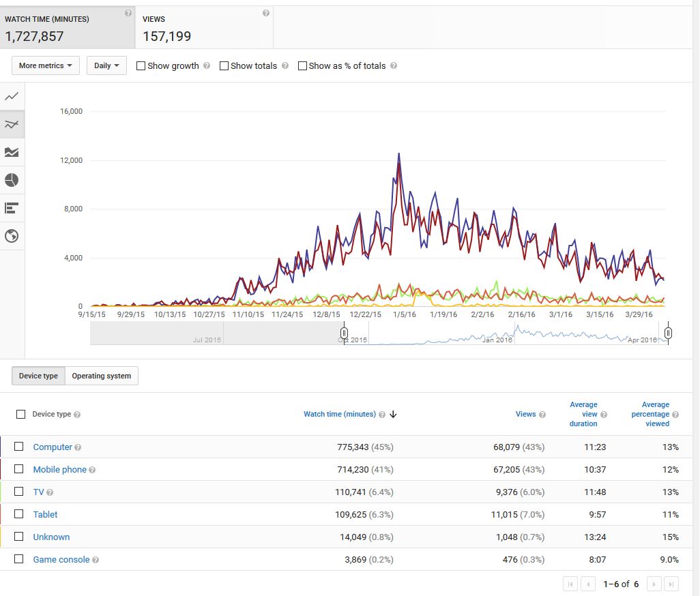Switch to pie chart view
The height and width of the screenshot is (596, 700).
tap(12, 180)
